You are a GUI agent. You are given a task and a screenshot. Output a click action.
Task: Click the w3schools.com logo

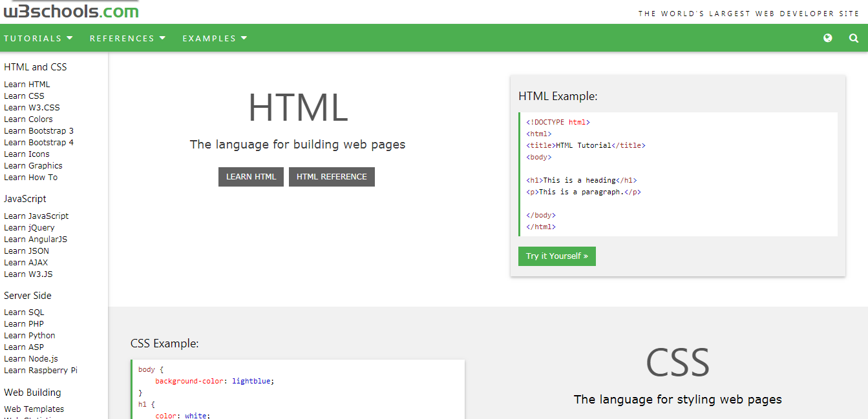71,10
